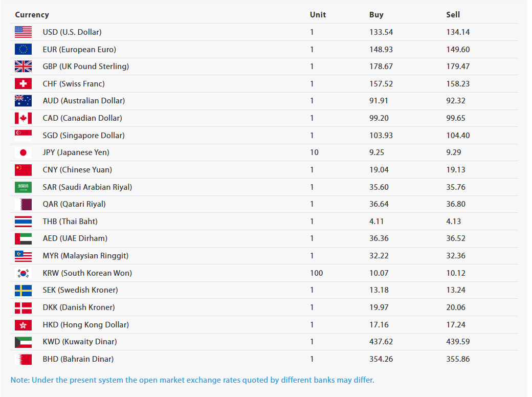Select the EUR (European Euro) label
This screenshot has width=532, height=397.
[x=79, y=50]
